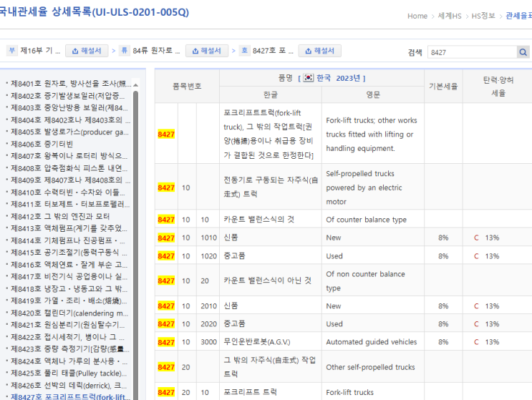Click the left list scrollbar up arrow
This screenshot has width=532, height=400.
tap(136, 84)
